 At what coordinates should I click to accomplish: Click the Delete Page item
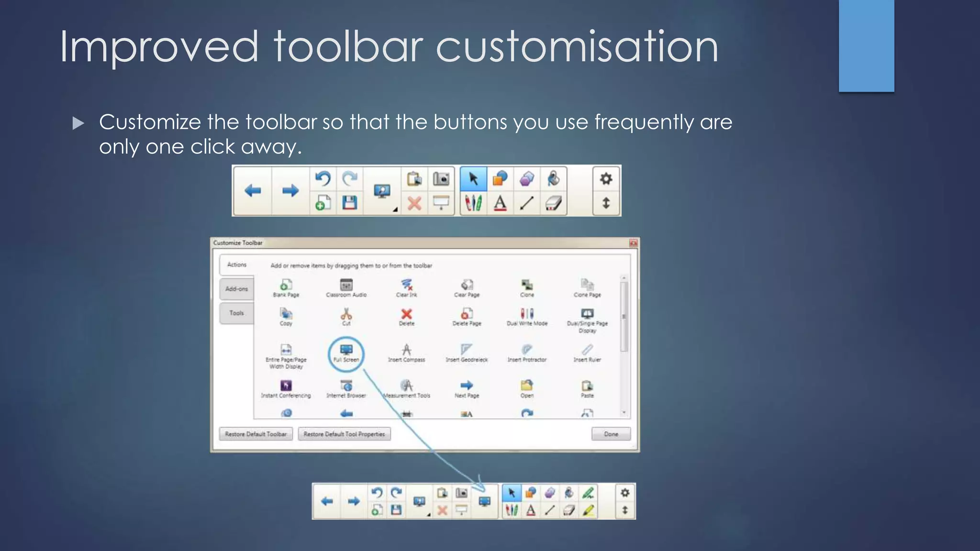467,317
